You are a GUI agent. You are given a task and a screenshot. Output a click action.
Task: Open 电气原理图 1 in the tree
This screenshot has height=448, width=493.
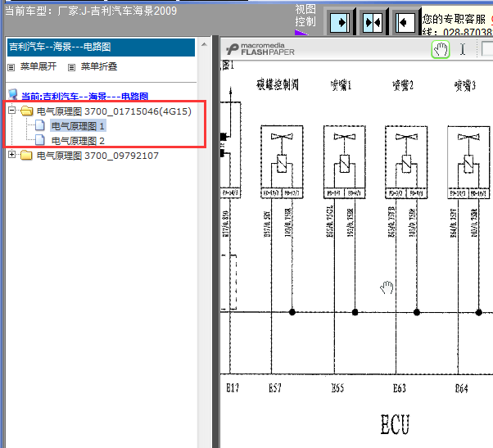[x=78, y=126]
